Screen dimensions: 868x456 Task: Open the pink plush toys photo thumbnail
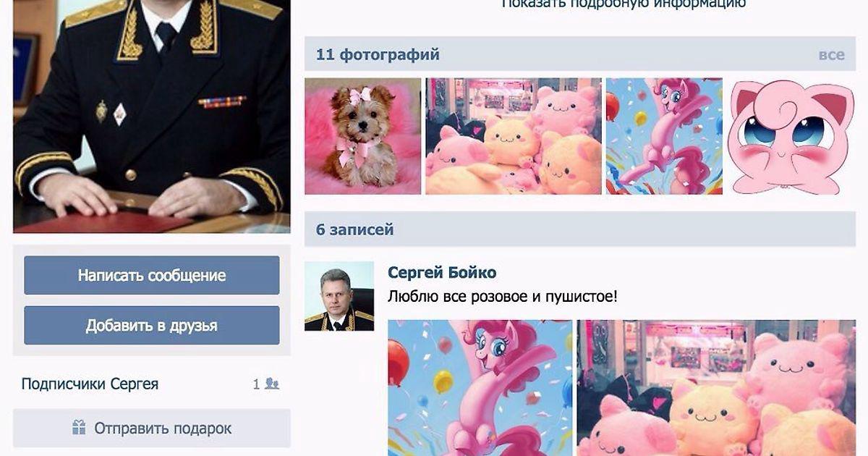514,136
